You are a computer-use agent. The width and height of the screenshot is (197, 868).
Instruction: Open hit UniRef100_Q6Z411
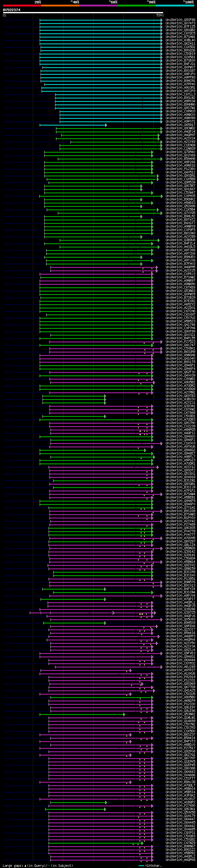(x=180, y=43)
